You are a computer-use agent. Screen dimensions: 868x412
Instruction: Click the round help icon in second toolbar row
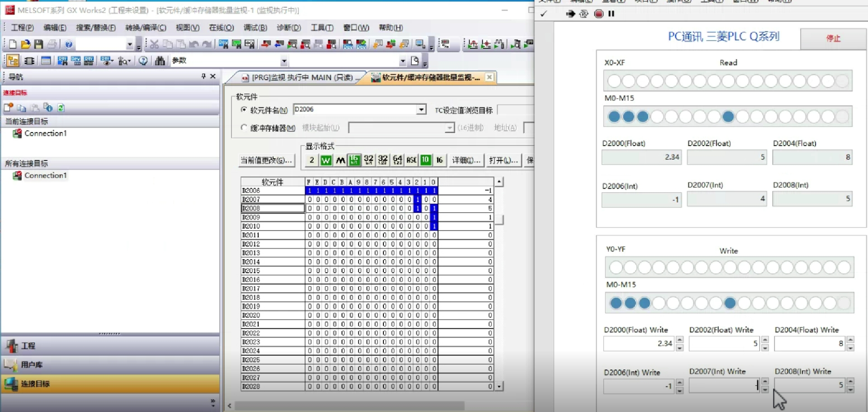point(143,61)
